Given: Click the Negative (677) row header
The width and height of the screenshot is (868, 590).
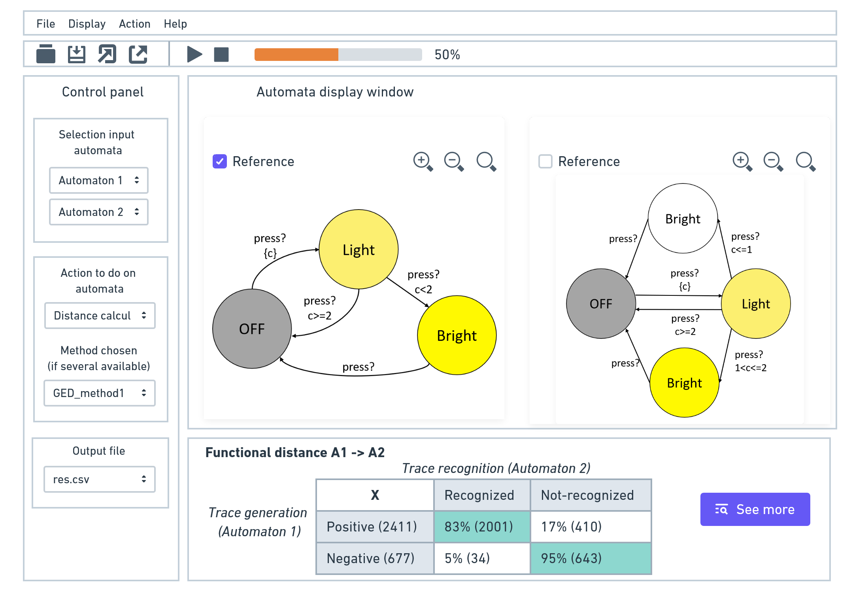Looking at the screenshot, I should tap(375, 558).
